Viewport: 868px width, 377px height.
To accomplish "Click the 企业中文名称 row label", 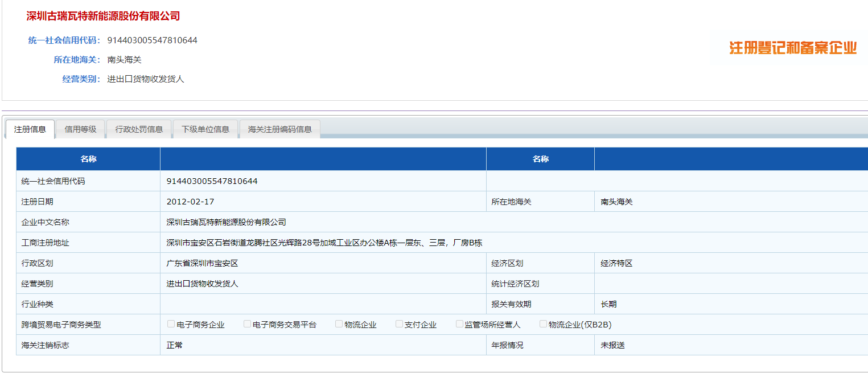I will [x=45, y=222].
